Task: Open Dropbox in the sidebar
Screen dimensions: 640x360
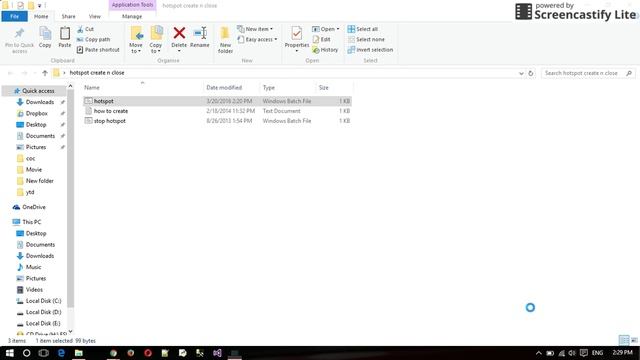Action: pos(37,113)
